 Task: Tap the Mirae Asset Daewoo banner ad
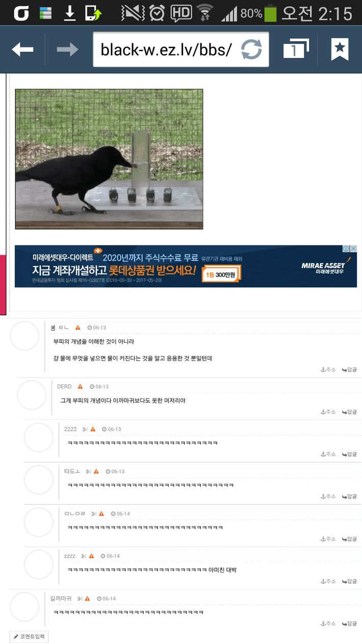pyautogui.click(x=186, y=266)
